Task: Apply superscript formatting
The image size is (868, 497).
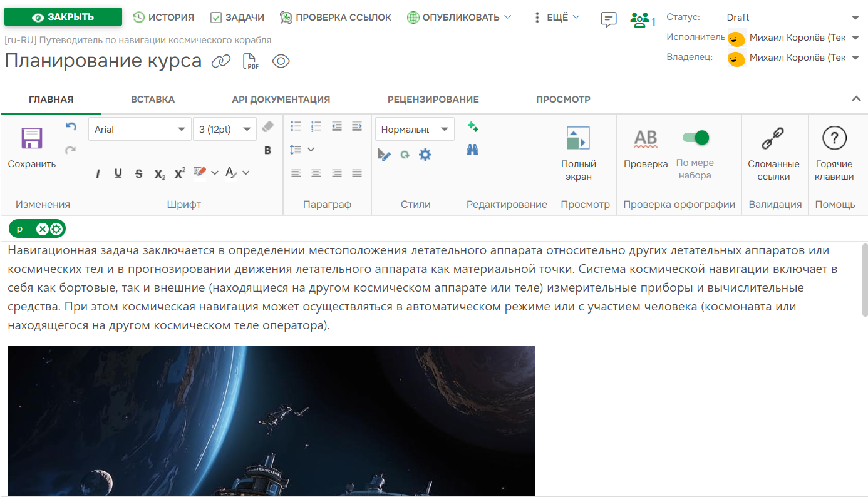Action: [180, 173]
